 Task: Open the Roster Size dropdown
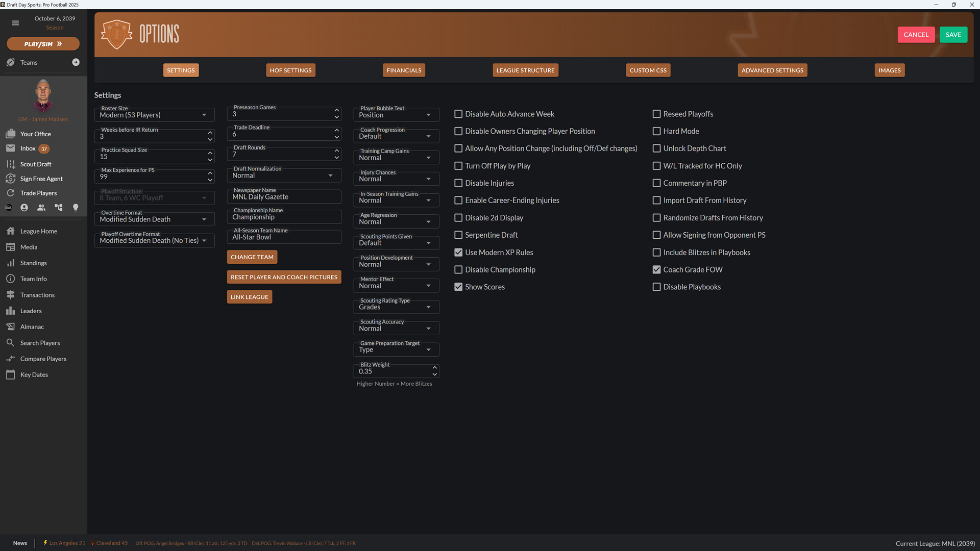pos(154,115)
